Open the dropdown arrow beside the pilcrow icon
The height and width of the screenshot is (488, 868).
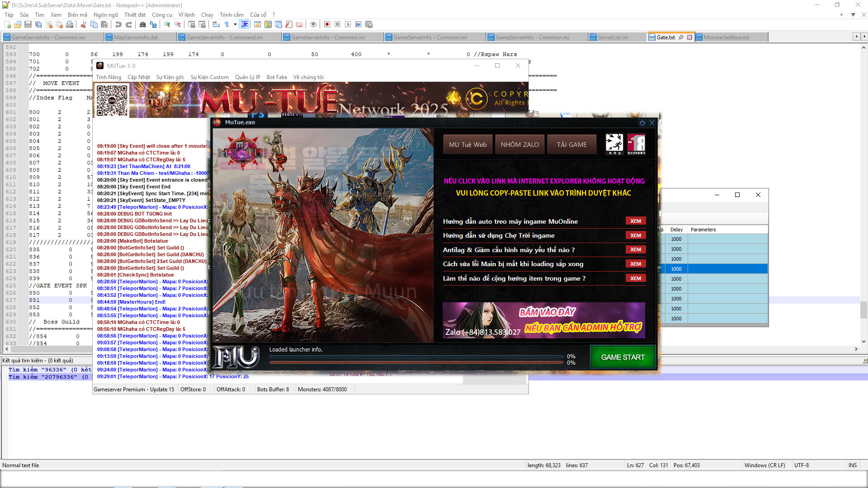(x=235, y=24)
